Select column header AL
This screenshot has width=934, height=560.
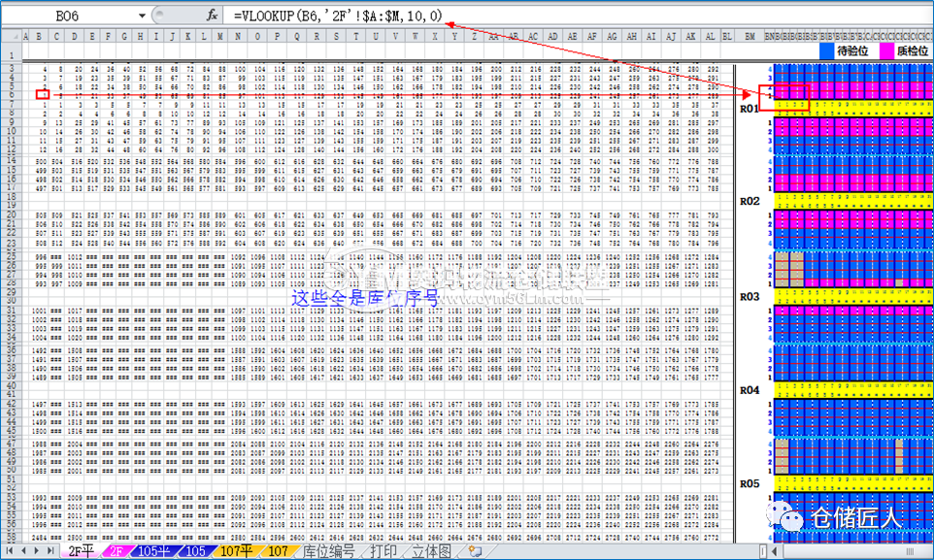coord(710,37)
